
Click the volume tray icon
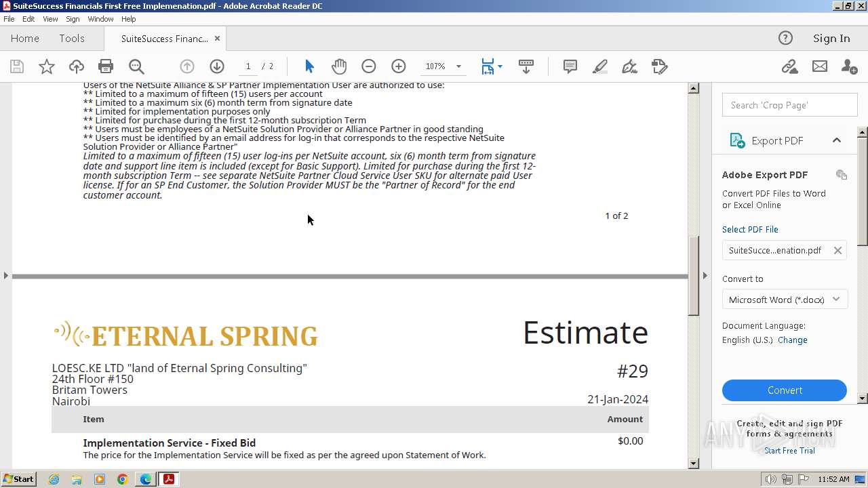771,479
